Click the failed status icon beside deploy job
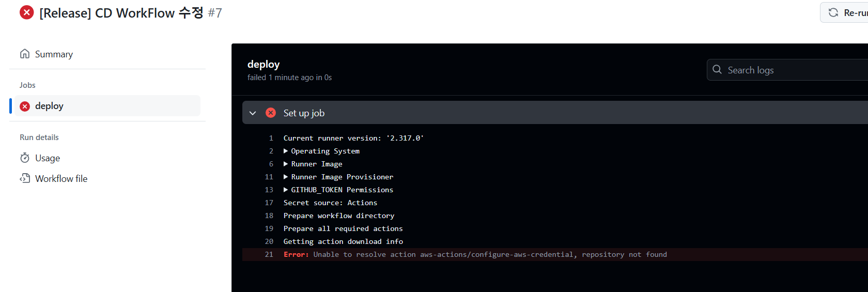The width and height of the screenshot is (868, 292). click(25, 106)
